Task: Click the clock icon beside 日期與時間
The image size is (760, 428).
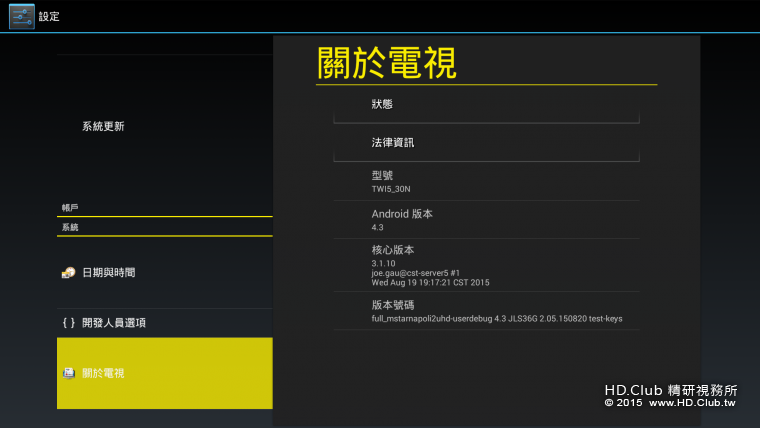Action: [x=68, y=273]
